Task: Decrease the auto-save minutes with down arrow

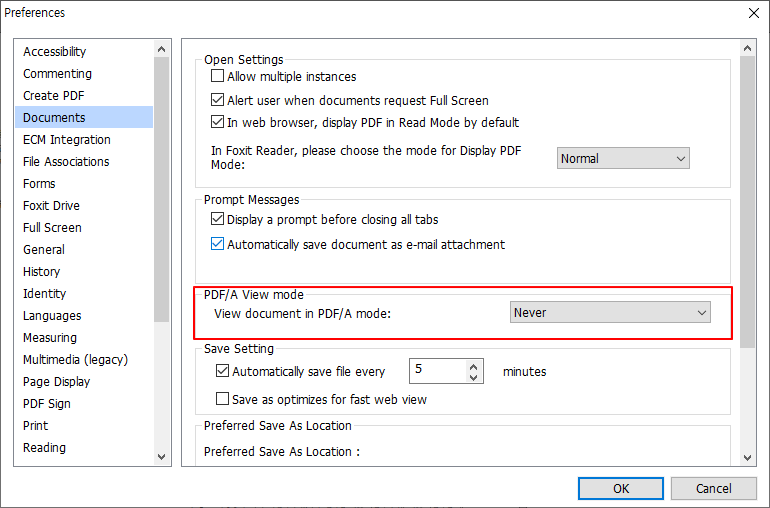Action: 473,377
